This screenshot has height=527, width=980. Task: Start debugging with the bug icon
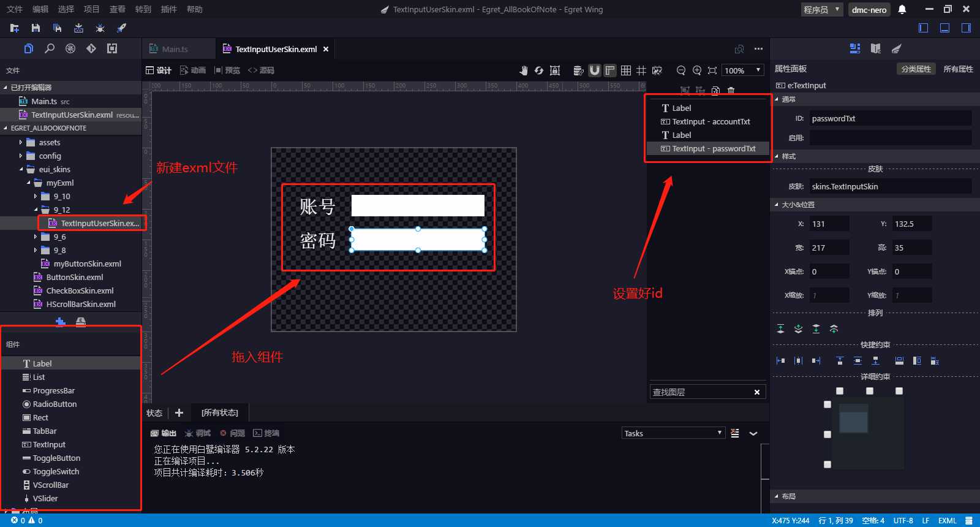(x=100, y=28)
